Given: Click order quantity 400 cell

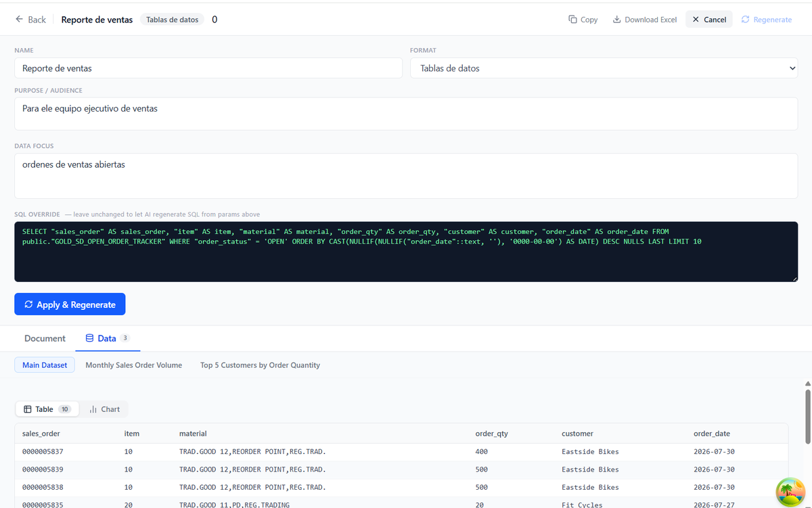Looking at the screenshot, I should coord(482,452).
